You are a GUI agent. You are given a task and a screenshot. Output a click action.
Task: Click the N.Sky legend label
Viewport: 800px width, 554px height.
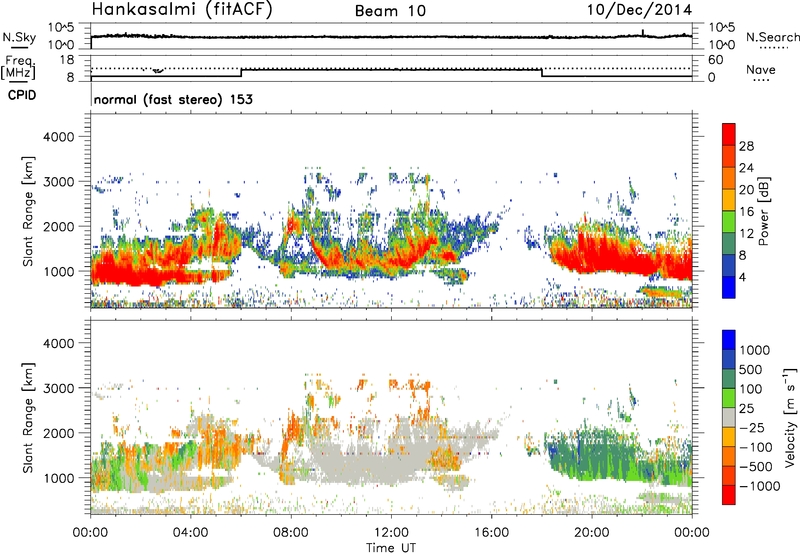pyautogui.click(x=19, y=37)
